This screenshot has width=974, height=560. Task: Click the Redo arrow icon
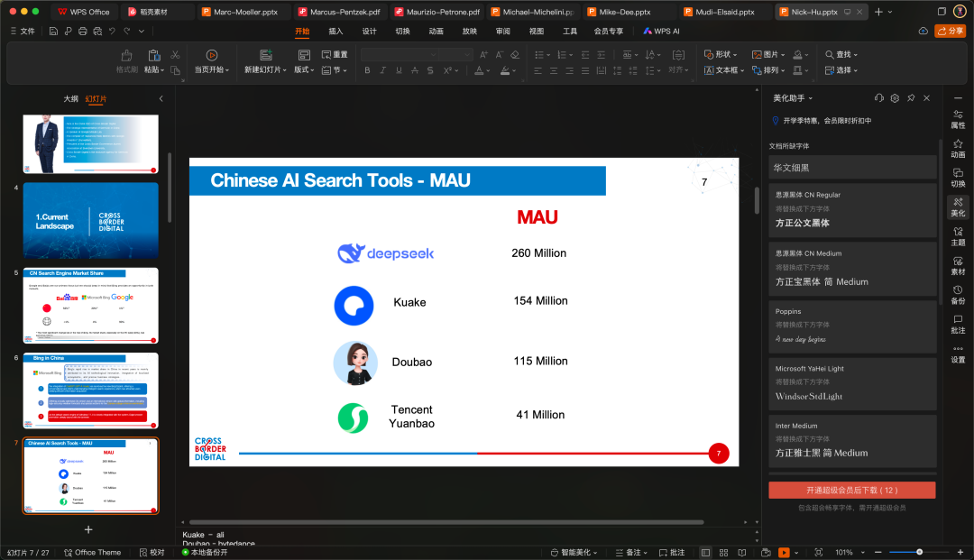(127, 31)
